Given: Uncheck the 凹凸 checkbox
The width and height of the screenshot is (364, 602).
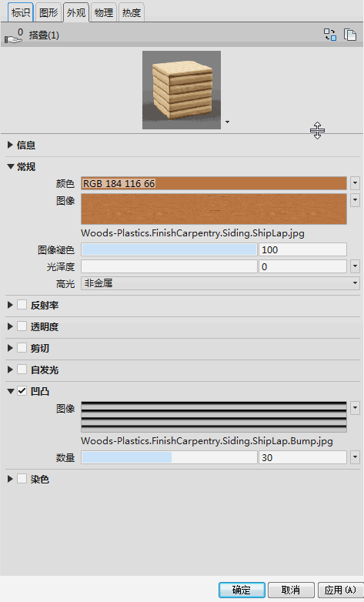Looking at the screenshot, I should tap(22, 391).
